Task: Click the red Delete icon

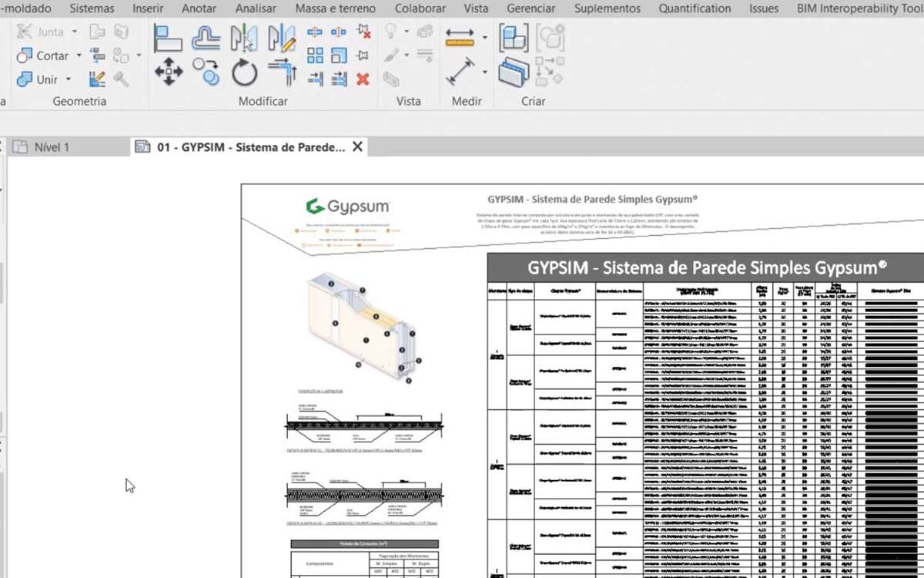Action: [363, 79]
